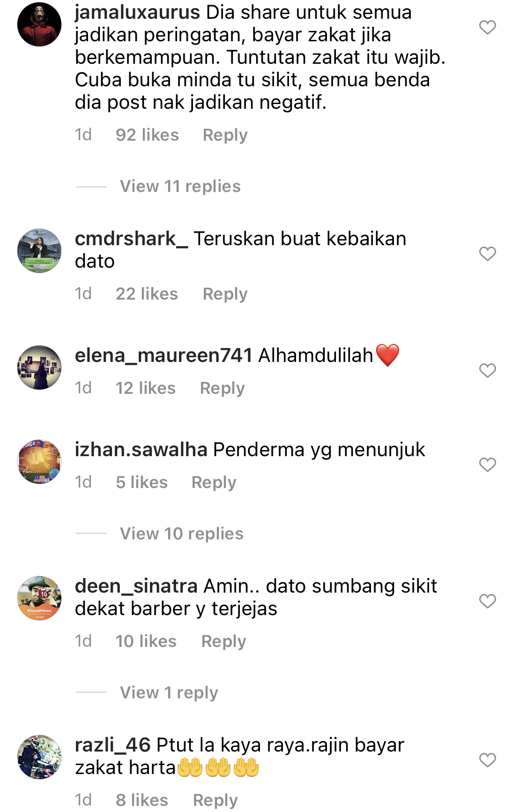Open razli_46 username link
527x812 pixels.
pyautogui.click(x=112, y=745)
